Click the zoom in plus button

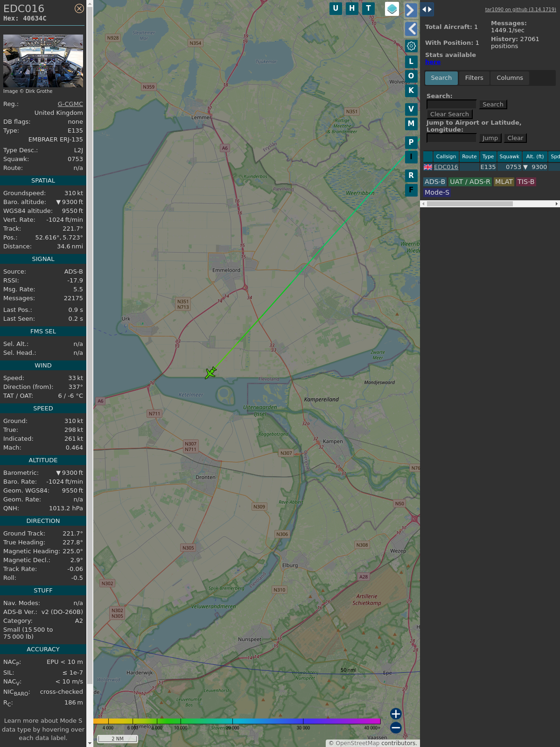tap(396, 713)
